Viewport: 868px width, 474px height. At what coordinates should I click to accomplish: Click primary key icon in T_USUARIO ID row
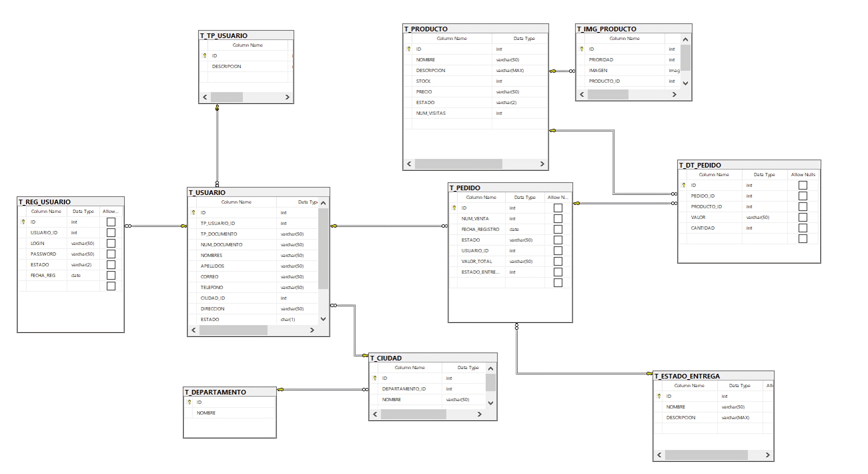pyautogui.click(x=193, y=213)
